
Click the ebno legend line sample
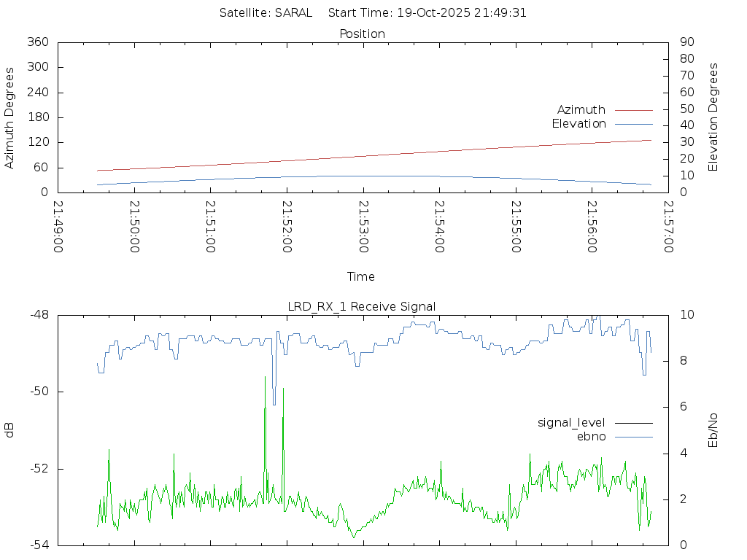coord(633,437)
